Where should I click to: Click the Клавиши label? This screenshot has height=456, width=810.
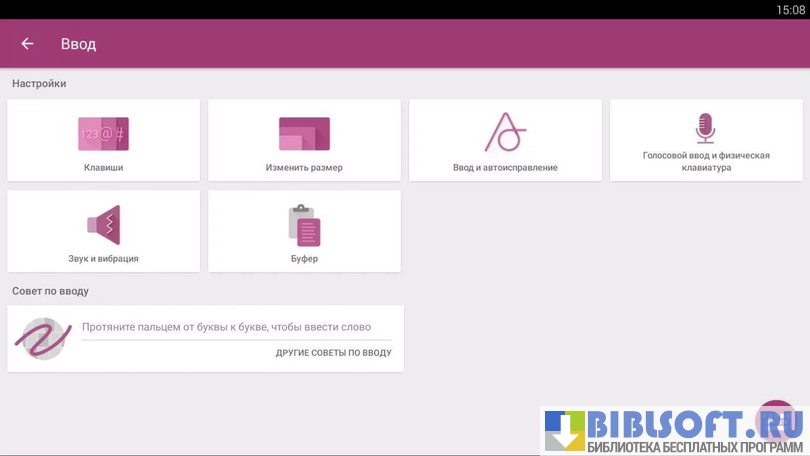pos(103,168)
